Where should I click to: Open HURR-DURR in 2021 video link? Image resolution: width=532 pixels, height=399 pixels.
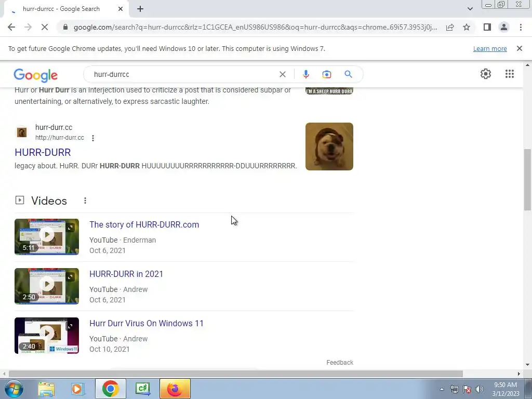(126, 274)
